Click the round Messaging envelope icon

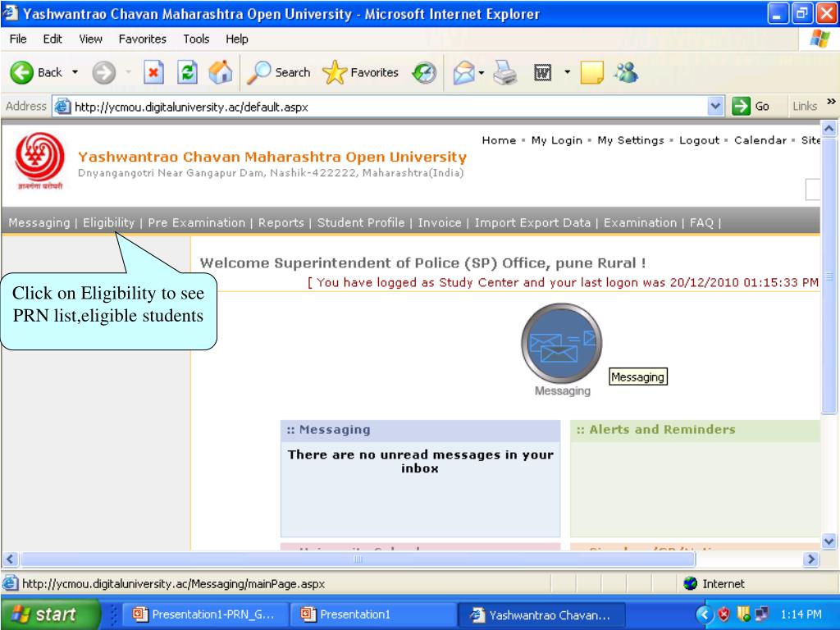coord(561,344)
